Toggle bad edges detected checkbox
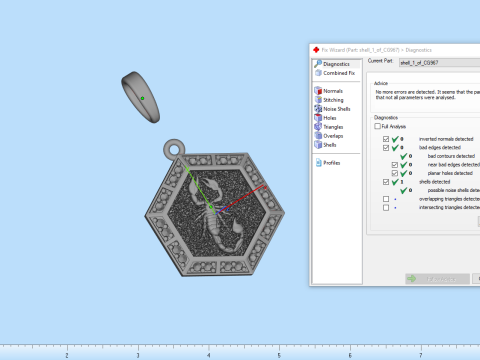 [386, 148]
